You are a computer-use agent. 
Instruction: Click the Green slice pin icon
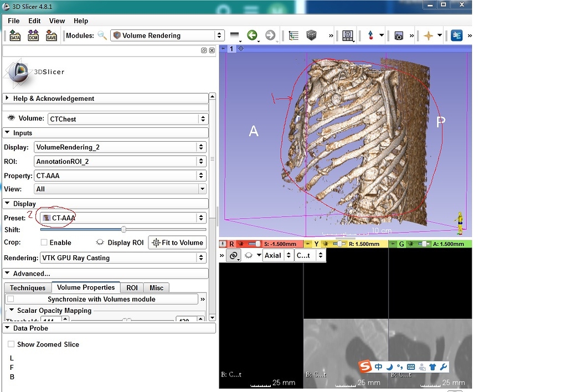tap(393, 244)
